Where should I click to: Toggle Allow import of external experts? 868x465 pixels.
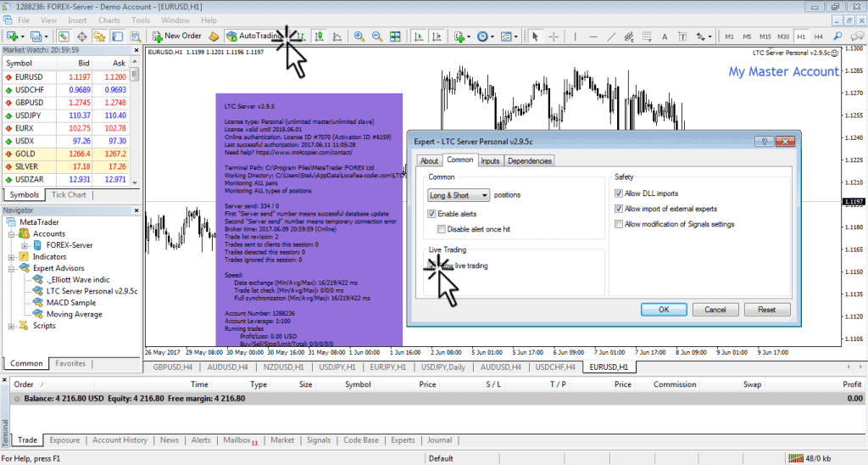(x=619, y=209)
